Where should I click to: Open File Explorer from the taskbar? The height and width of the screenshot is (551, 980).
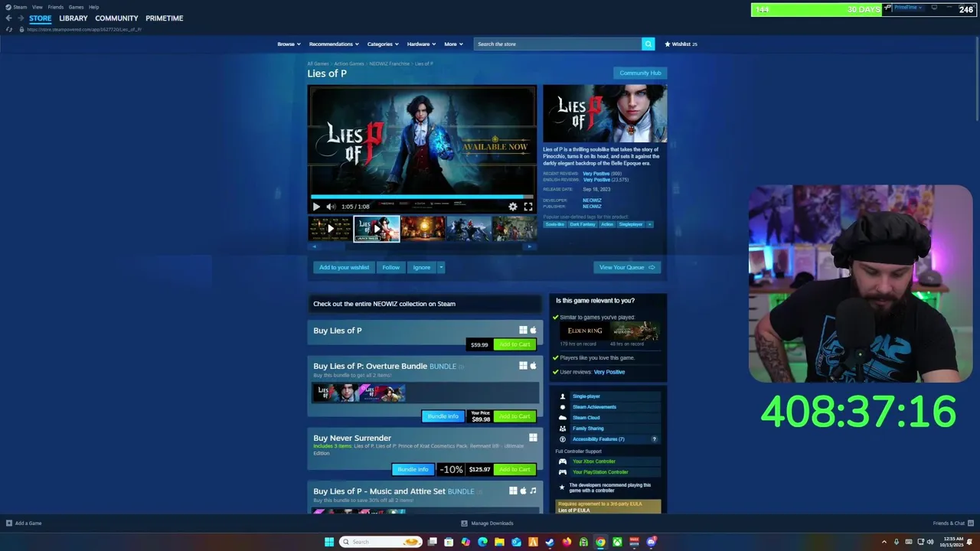pos(499,542)
